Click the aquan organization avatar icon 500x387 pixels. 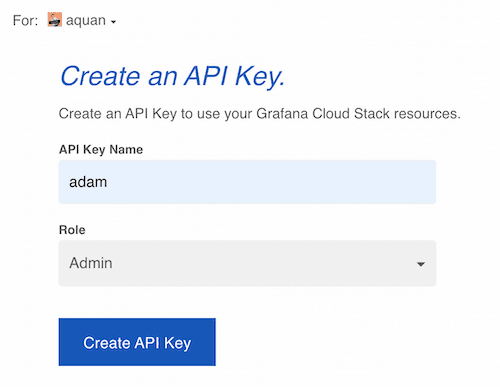point(55,20)
